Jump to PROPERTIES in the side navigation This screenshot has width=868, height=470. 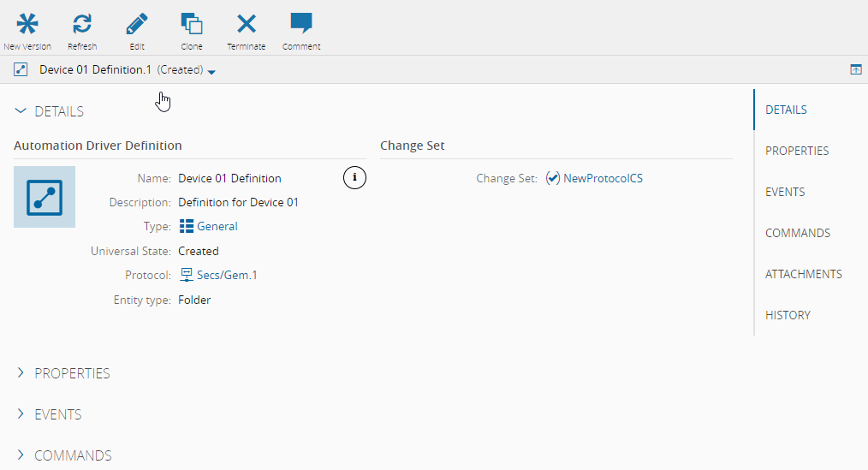[797, 151]
